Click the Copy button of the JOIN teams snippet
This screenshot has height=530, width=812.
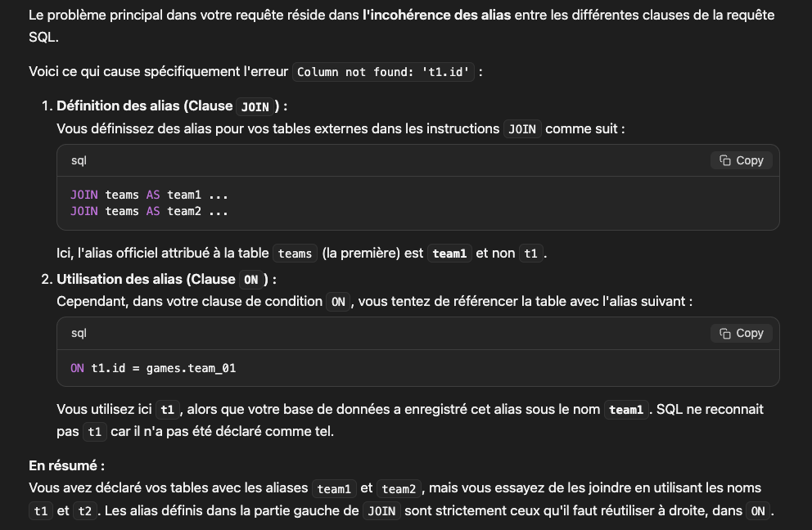(741, 160)
